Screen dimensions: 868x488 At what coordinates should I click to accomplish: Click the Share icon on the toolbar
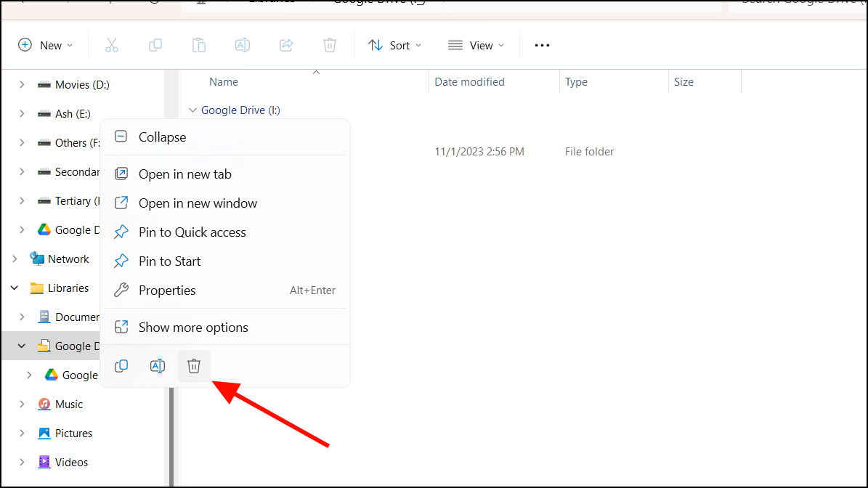click(286, 44)
